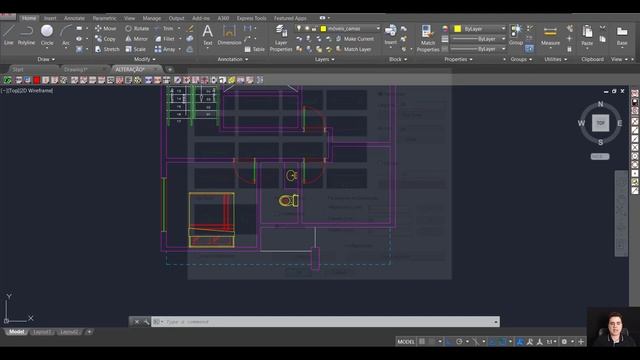Open the Express Tools ribbon tab
640x360 pixels.
[251, 18]
